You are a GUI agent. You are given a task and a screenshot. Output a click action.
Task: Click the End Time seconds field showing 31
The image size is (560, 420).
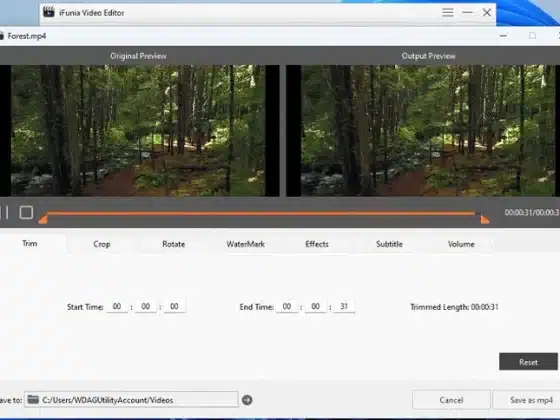[x=344, y=306]
